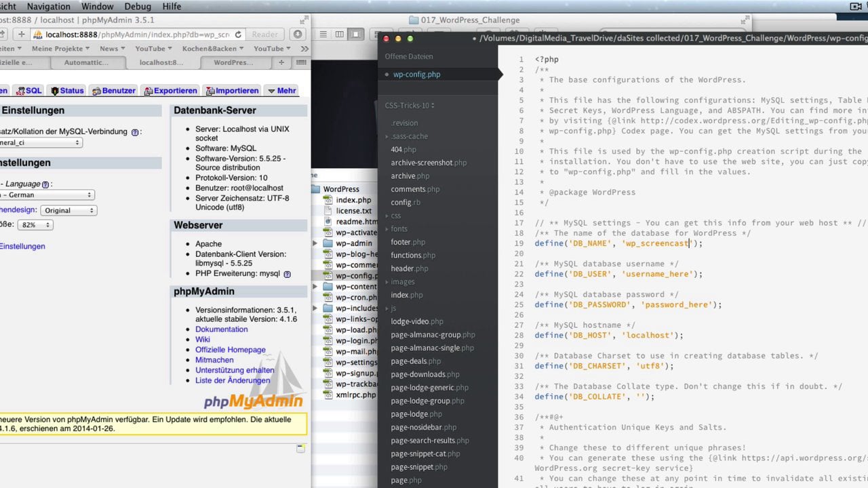Expand the wp-admin folder in Finder
The height and width of the screenshot is (488, 868).
click(315, 243)
